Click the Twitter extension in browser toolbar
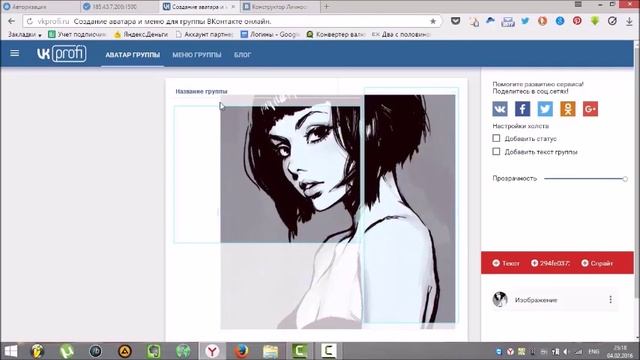 point(525,21)
